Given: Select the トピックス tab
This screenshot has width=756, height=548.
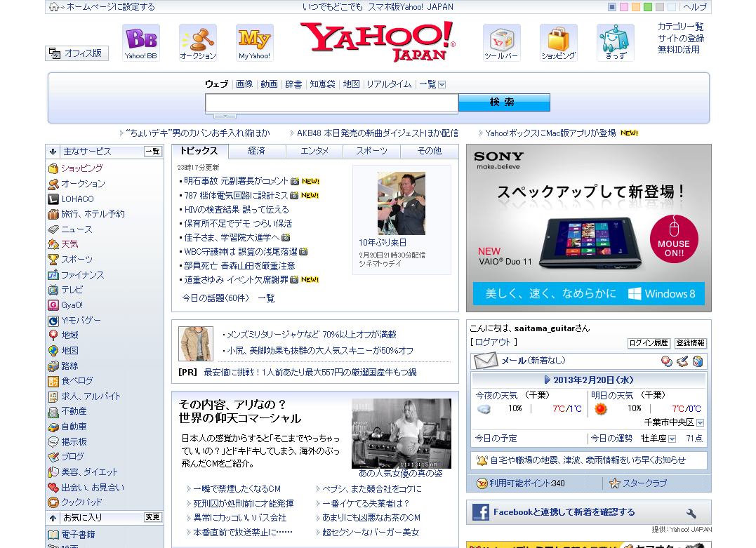Looking at the screenshot, I should [199, 151].
